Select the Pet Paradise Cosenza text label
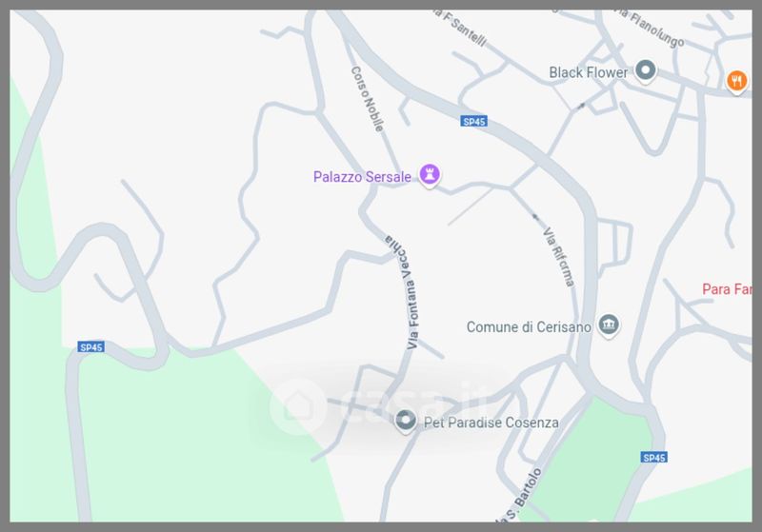This screenshot has width=762, height=532. click(491, 423)
